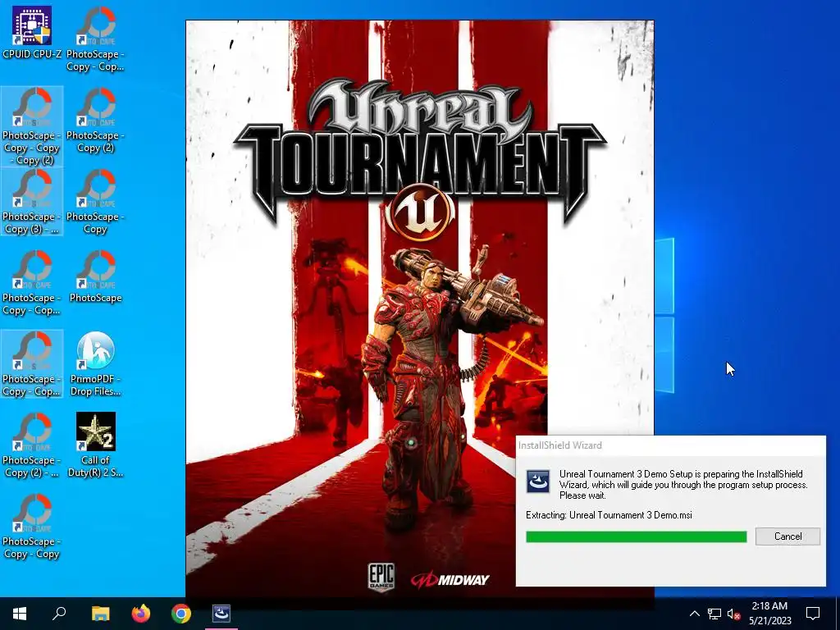
Task: Click the Unreal Tournament splash logo image
Action: pyautogui.click(x=419, y=161)
